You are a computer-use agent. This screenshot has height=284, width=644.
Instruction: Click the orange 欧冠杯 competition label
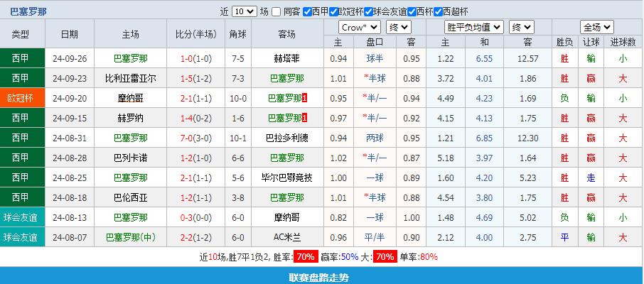(21, 98)
